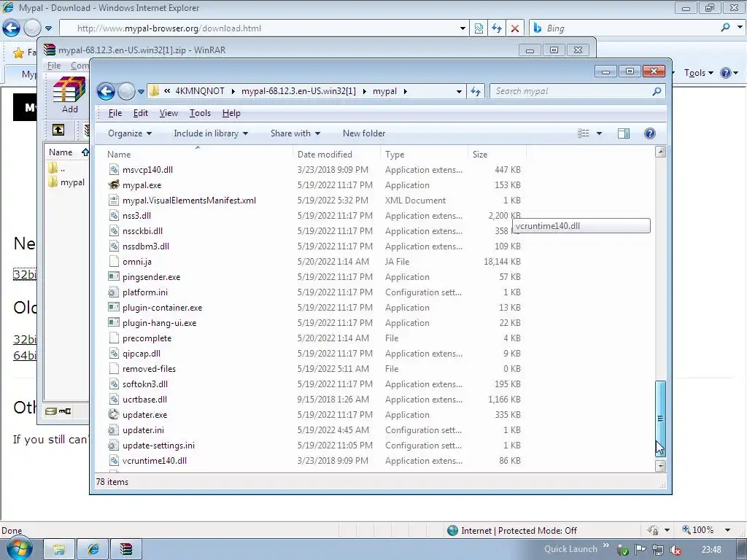
Task: Open IE zoom level dropdown arrow
Action: 727,530
